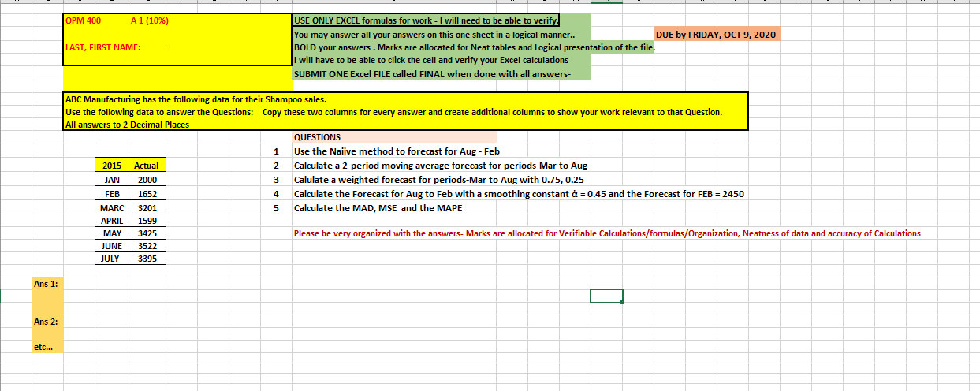
Task: Select the JAN month cell
Action: 111,180
